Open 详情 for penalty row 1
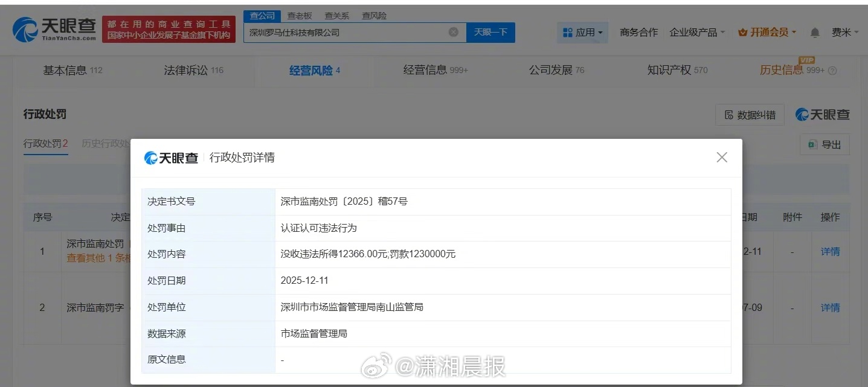The width and height of the screenshot is (868, 387). 830,251
